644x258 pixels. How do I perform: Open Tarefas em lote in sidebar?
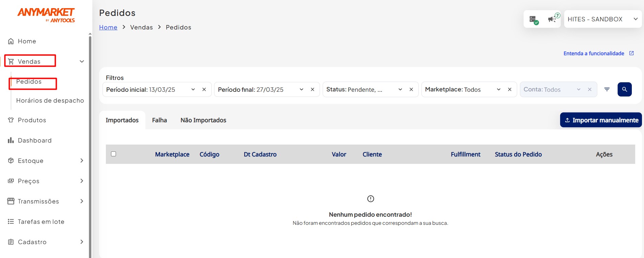(41, 222)
